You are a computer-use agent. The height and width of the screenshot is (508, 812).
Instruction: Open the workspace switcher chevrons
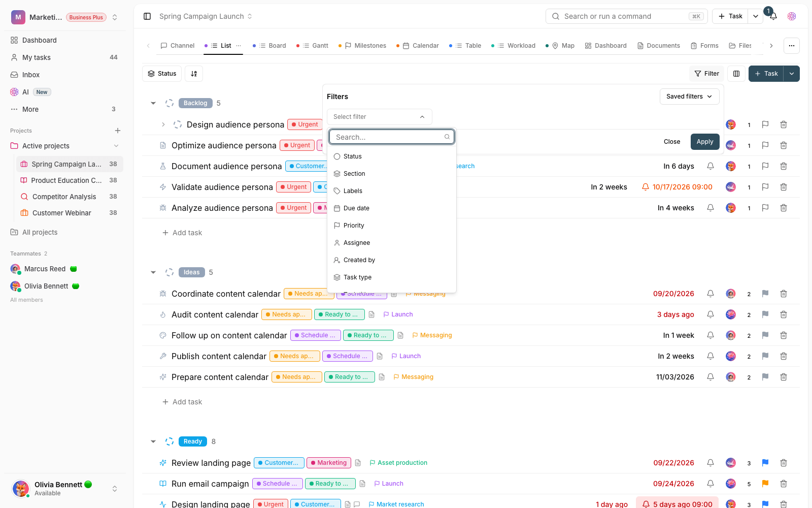[x=115, y=17]
